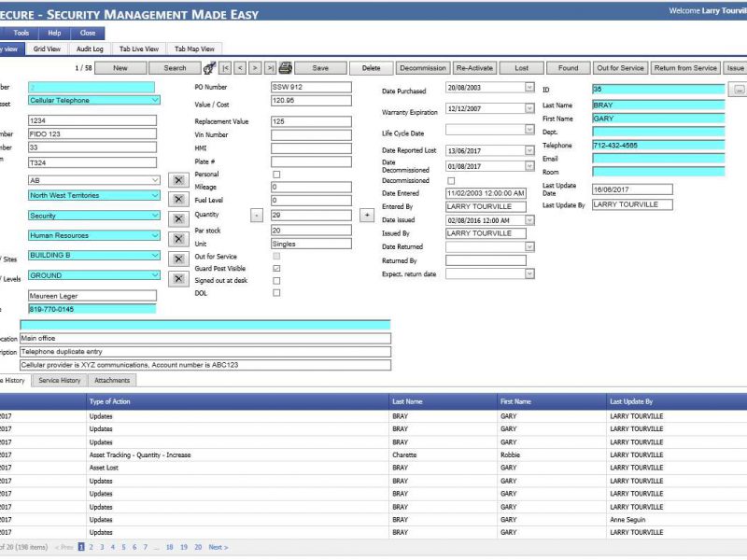Increase quantity with the plus button
747x560 pixels.
pyautogui.click(x=367, y=215)
